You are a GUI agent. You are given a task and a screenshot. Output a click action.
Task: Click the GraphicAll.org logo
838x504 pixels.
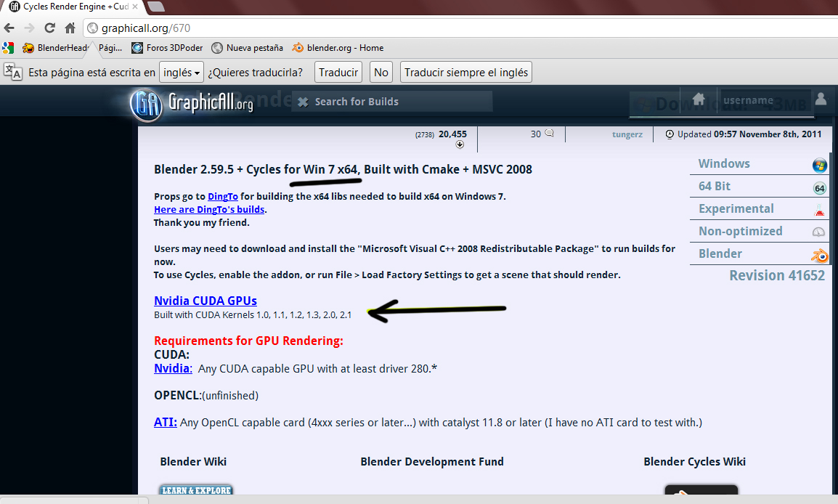(x=191, y=104)
